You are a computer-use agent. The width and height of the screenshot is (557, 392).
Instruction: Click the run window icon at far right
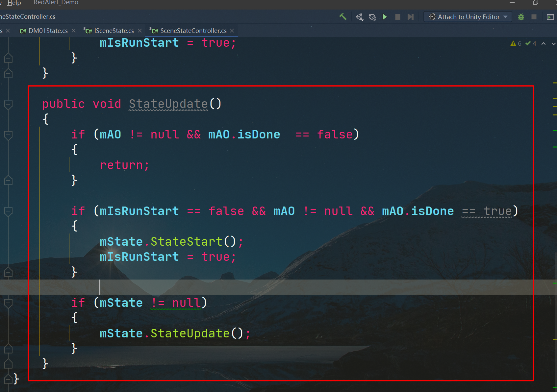pos(550,17)
